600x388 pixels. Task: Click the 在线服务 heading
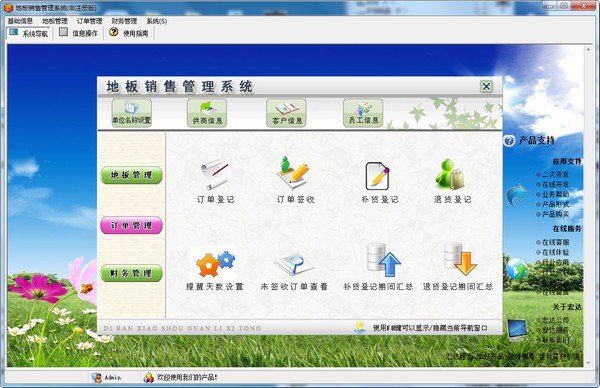[x=567, y=228]
